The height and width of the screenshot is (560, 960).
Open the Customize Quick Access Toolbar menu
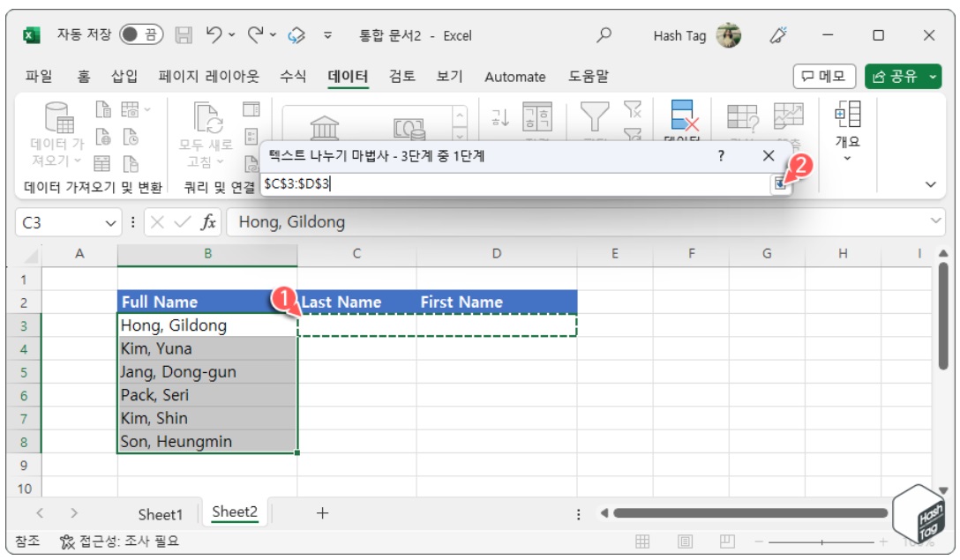click(x=327, y=35)
